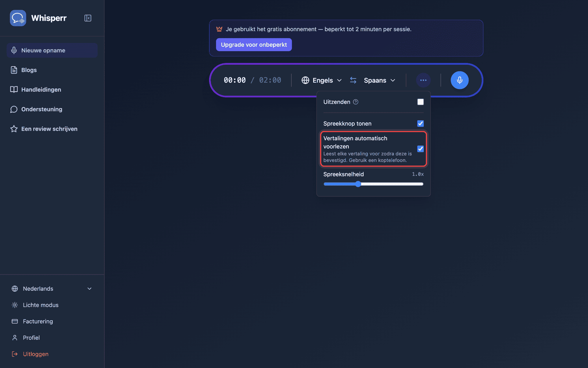
Task: Enable the Uitzenden checkbox
Action: pyautogui.click(x=420, y=102)
